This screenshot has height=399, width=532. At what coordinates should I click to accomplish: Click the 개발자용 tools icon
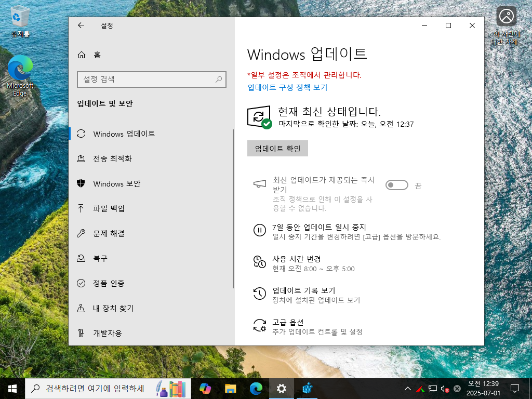[81, 333]
